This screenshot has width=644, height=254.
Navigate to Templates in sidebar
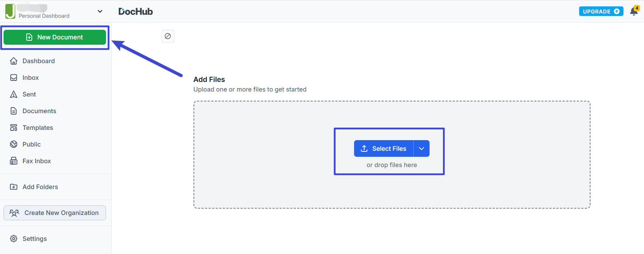(x=38, y=128)
